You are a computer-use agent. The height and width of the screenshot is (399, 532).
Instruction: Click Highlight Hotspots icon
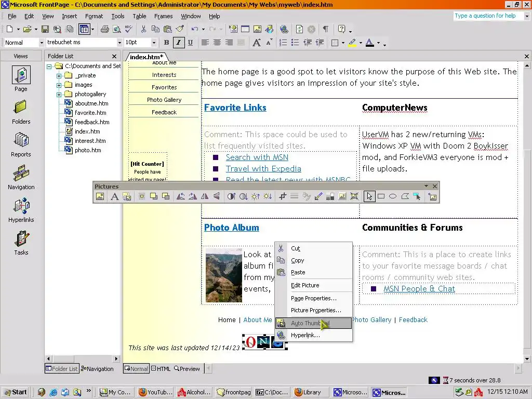[417, 196]
